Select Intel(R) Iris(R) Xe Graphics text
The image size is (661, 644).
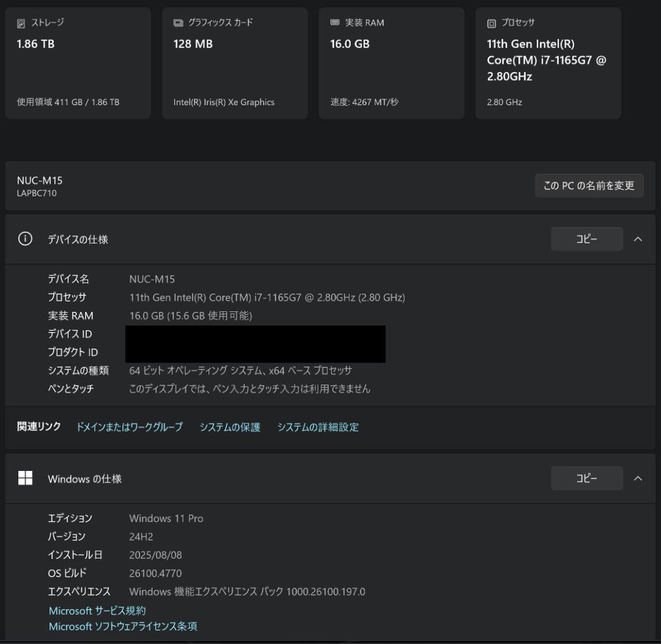click(x=224, y=102)
